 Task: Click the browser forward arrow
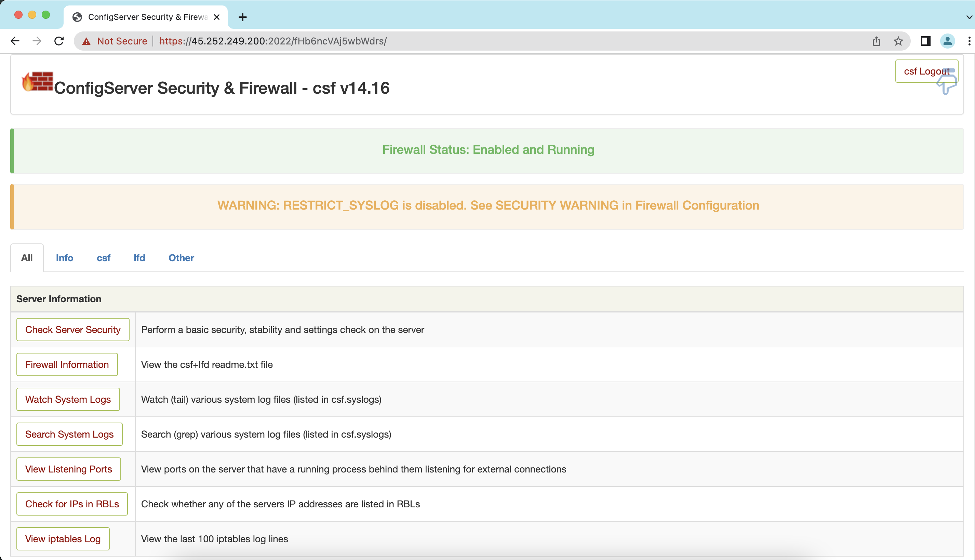click(37, 41)
